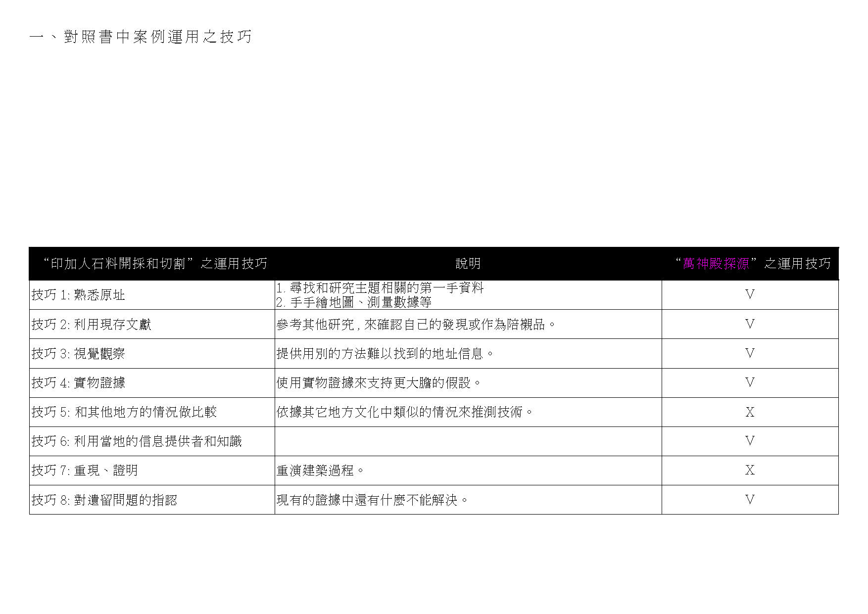Select the text 使用實物證據來支持更大膽的假設

tap(379, 383)
